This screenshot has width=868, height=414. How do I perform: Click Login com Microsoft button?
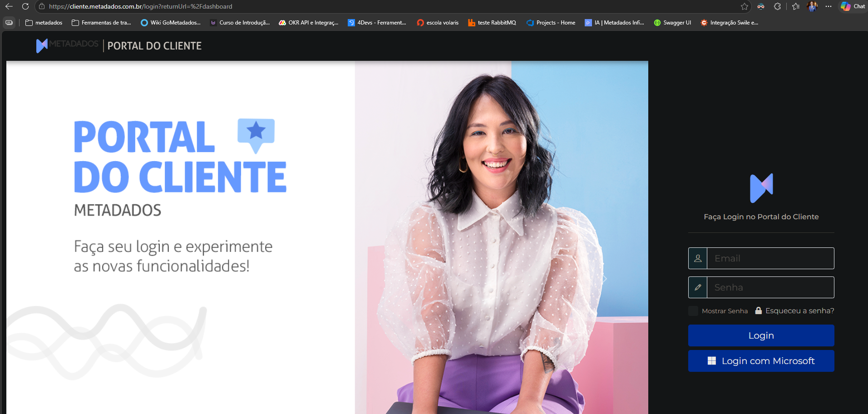pos(761,361)
